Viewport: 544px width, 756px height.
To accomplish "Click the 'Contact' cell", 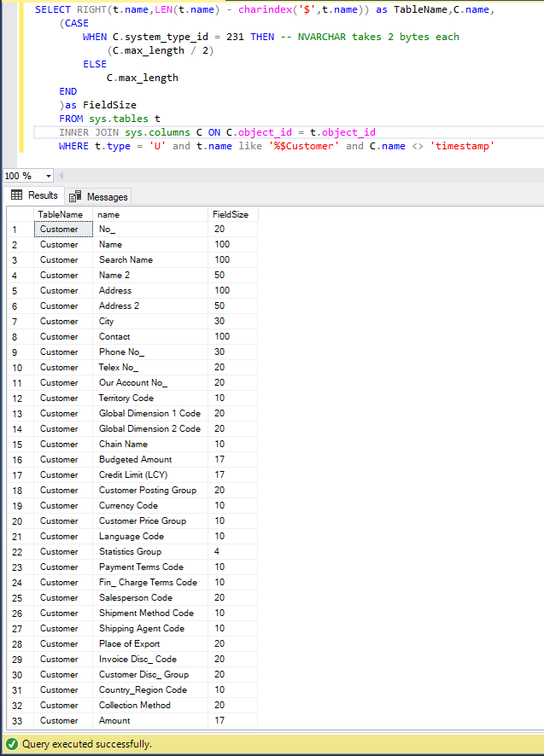I will [150, 336].
